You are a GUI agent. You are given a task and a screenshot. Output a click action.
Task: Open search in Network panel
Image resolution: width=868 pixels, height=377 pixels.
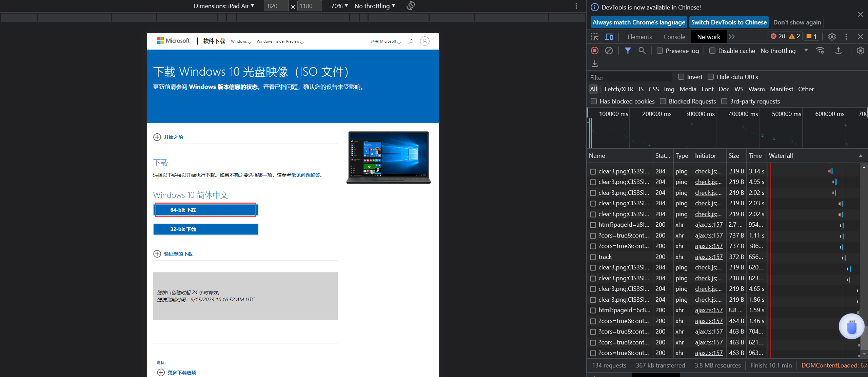[642, 51]
